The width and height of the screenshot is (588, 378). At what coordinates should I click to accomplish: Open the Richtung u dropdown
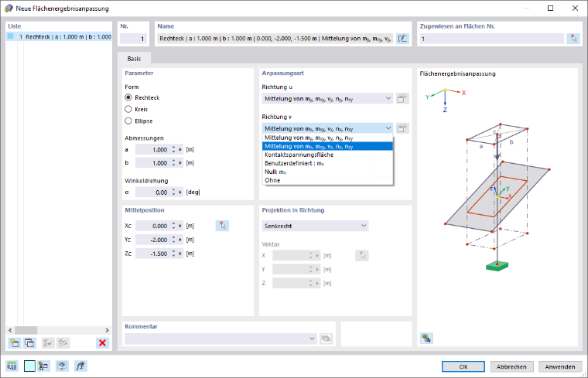(327, 98)
